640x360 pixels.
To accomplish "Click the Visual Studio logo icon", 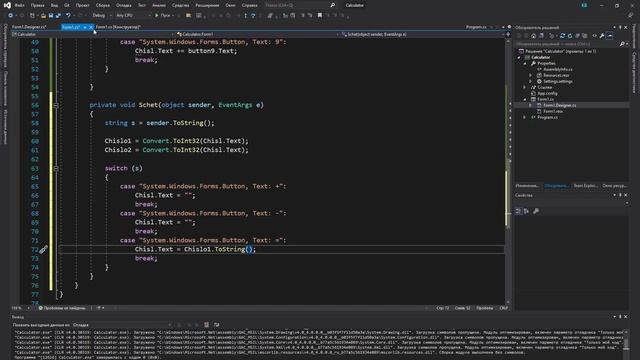I will pyautogui.click(x=7, y=5).
